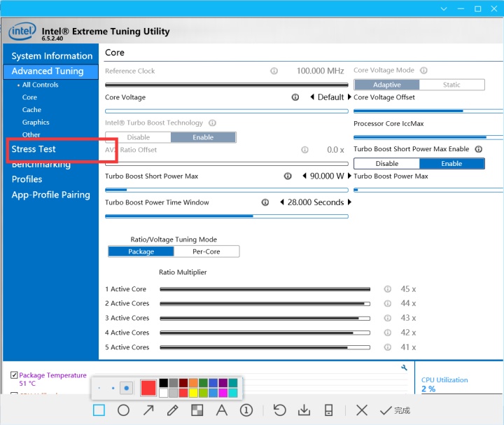Select the text annotation tool
Image resolution: width=504 pixels, height=425 pixels.
[x=222, y=410]
